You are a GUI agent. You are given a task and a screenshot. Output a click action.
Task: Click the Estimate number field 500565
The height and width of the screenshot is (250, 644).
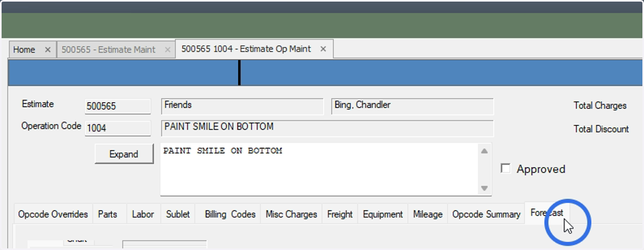(118, 106)
